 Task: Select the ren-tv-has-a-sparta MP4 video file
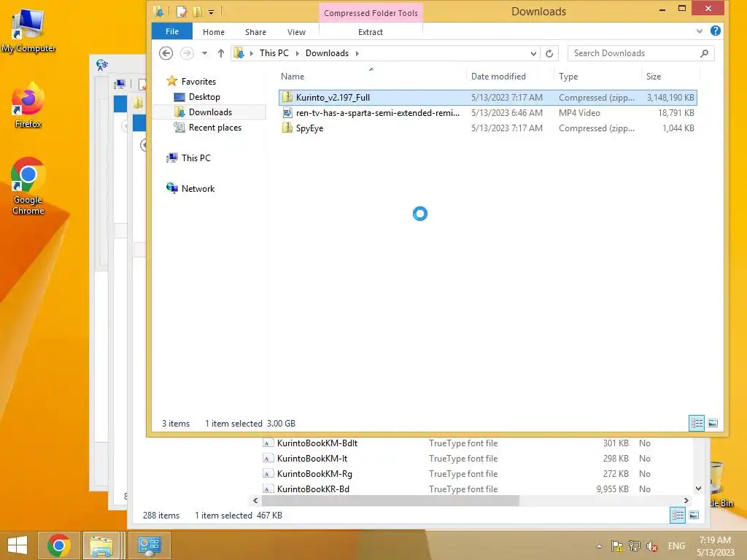(488, 113)
